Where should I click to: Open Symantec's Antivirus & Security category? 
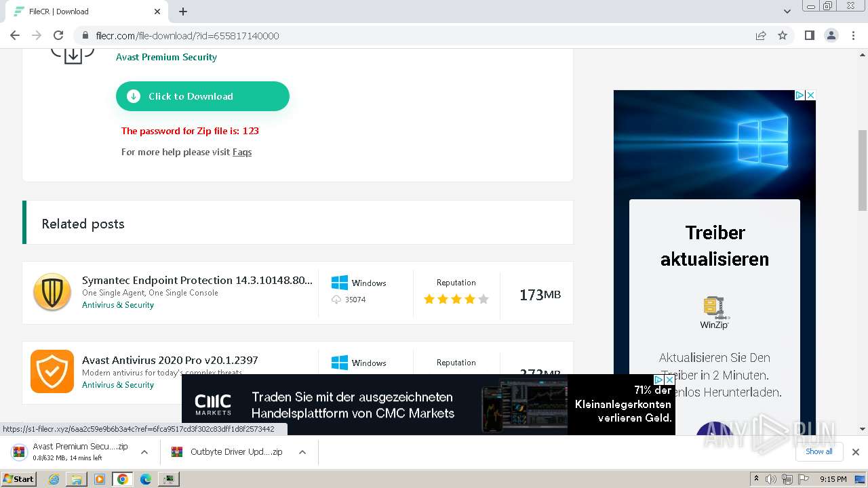tap(118, 305)
